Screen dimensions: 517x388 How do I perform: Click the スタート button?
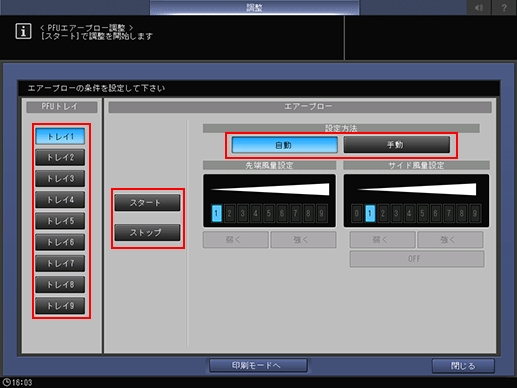coord(147,203)
